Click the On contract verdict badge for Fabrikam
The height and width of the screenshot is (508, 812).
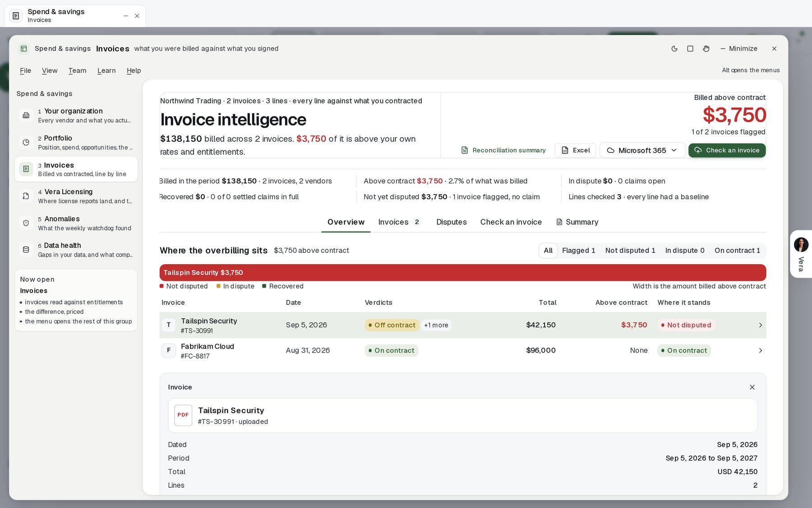392,350
